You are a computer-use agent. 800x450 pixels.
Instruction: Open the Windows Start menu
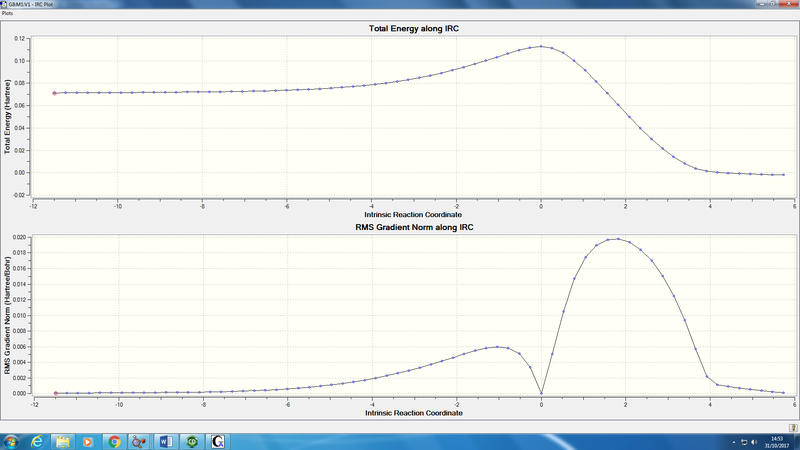coord(11,441)
